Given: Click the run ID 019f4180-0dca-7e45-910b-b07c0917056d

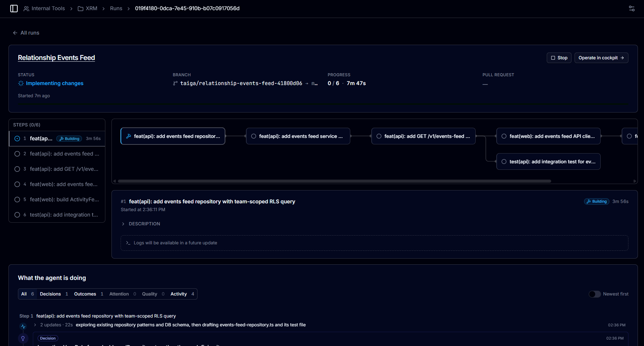Looking at the screenshot, I should [x=187, y=8].
